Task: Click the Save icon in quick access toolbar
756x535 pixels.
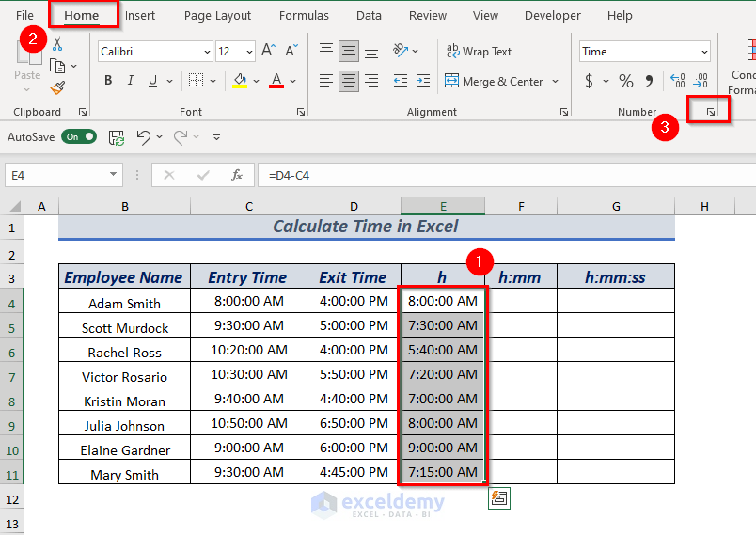Action: (x=117, y=137)
